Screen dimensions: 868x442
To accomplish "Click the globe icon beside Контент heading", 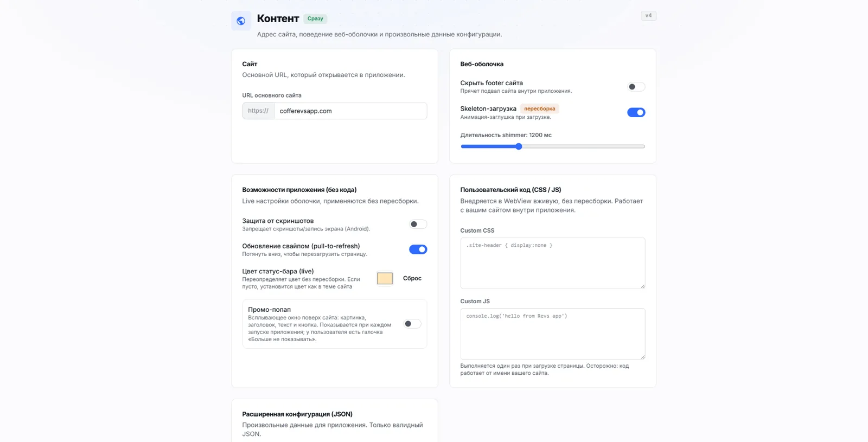I will tap(241, 21).
